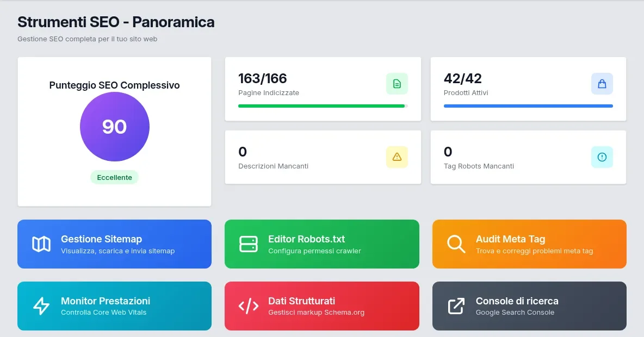
Task: Click the Descrizioni Mancanti label
Action: [273, 166]
